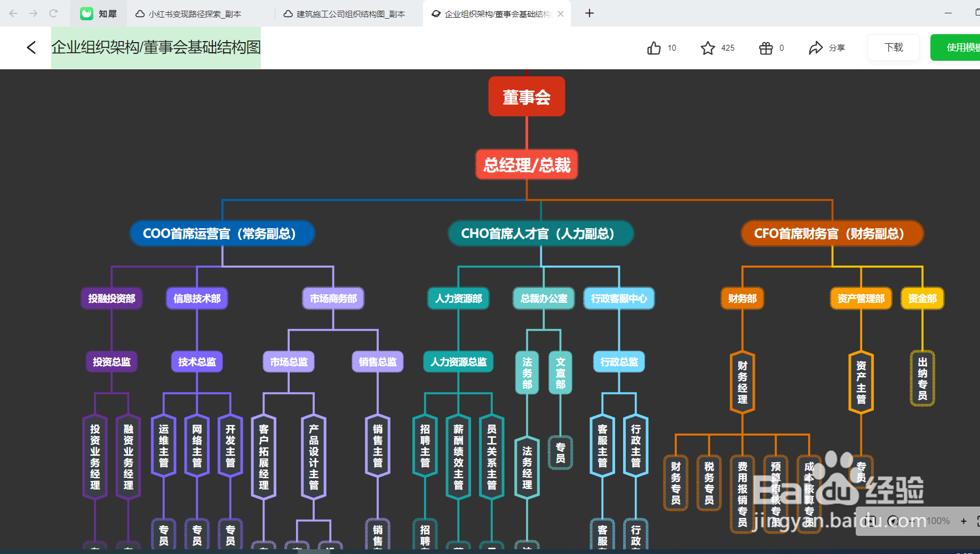The width and height of the screenshot is (980, 554).
Task: Select the COO首席运营官 node
Action: point(222,234)
